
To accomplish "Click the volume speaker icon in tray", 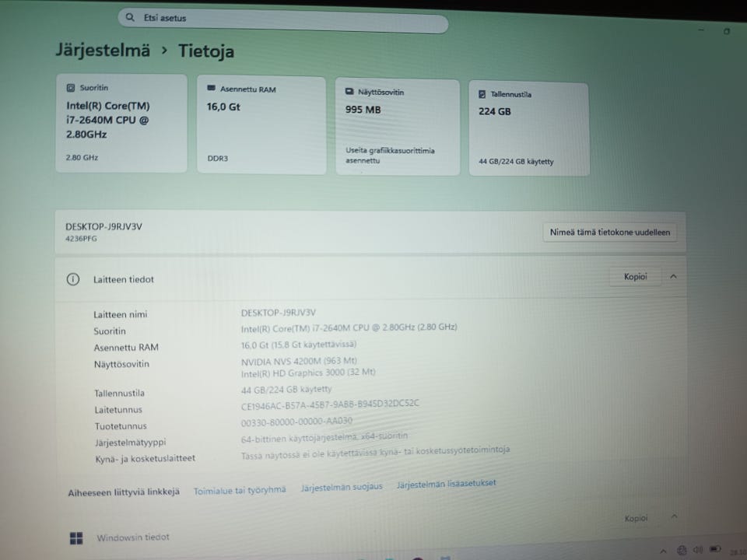I will click(x=698, y=550).
